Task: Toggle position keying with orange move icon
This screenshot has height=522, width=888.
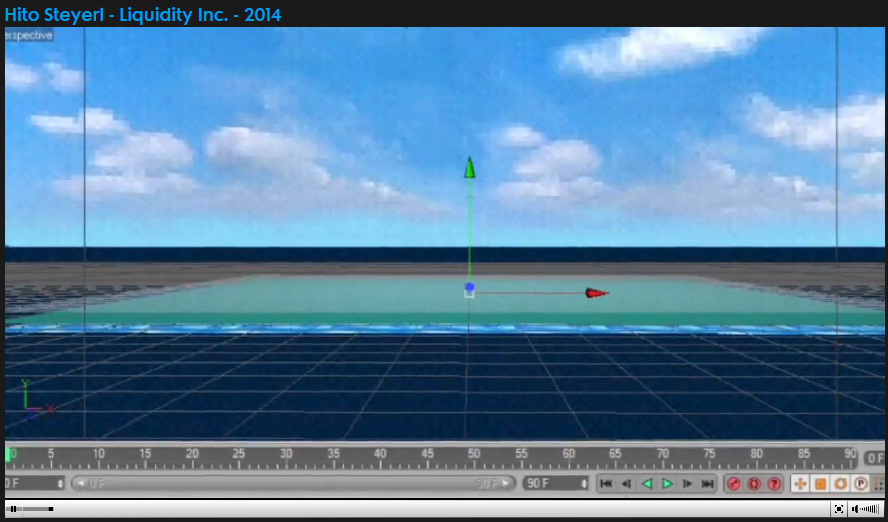Action: tap(800, 484)
